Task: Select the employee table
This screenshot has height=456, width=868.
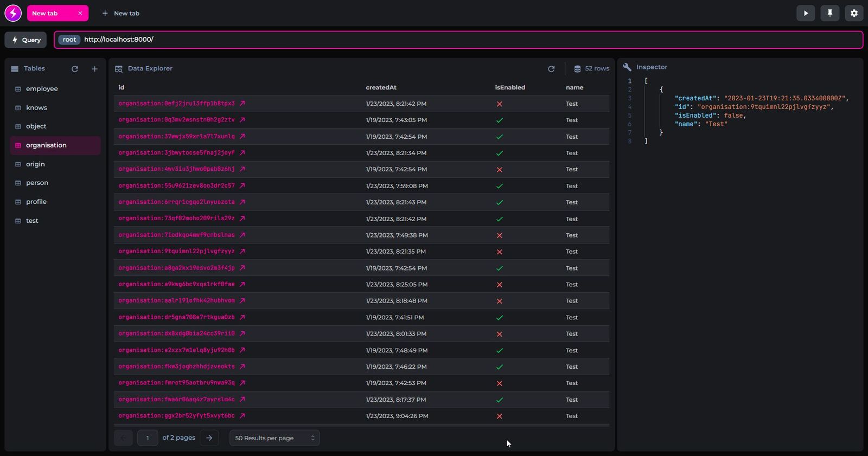Action: click(x=42, y=89)
